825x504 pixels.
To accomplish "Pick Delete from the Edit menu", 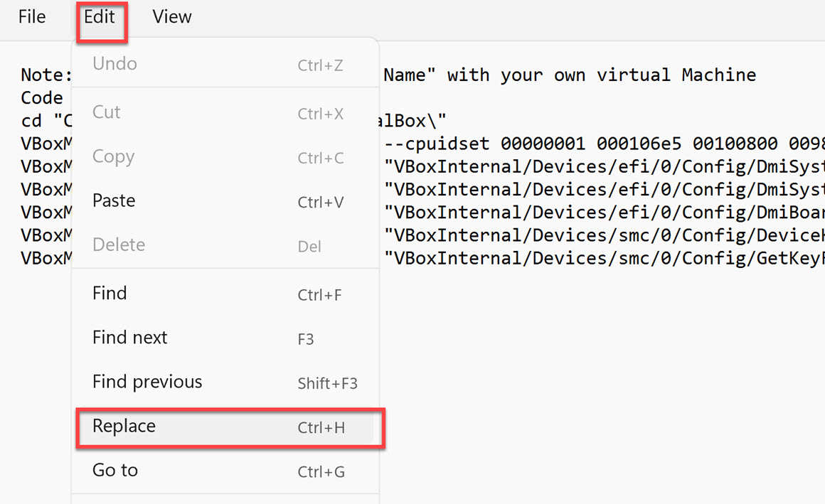I will click(119, 245).
